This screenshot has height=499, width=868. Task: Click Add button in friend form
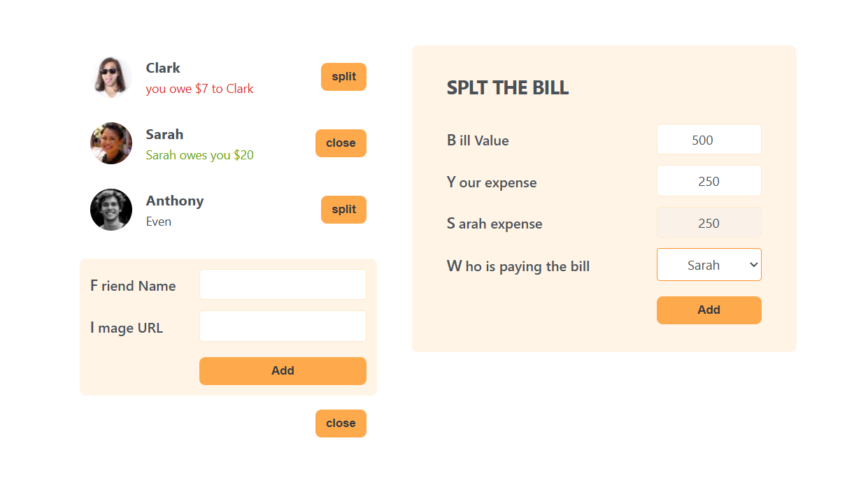coord(283,371)
